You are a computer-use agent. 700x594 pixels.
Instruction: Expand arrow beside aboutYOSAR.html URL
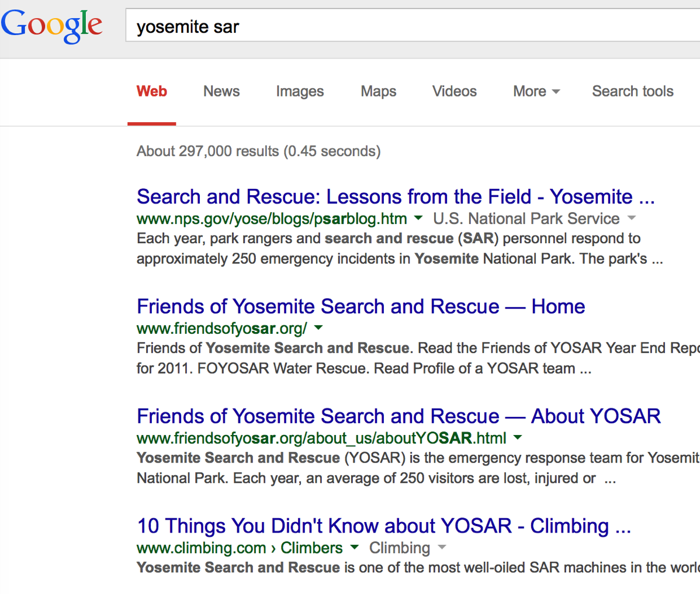(x=518, y=437)
